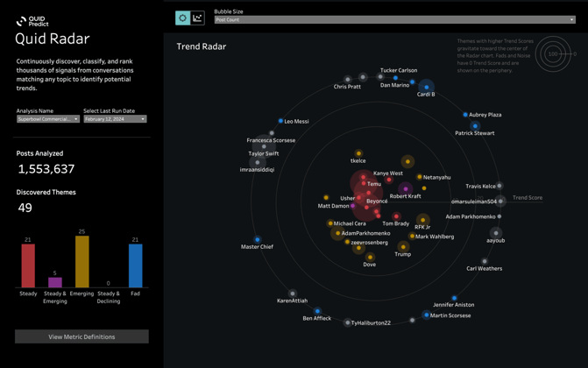Click the Beyoncé label

pos(377,201)
